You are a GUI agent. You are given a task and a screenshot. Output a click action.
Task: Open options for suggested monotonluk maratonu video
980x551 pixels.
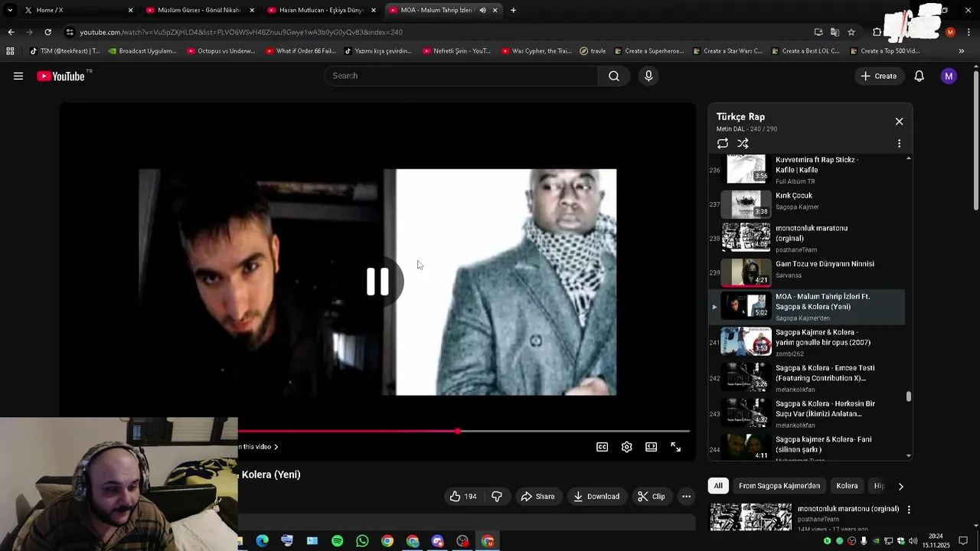pyautogui.click(x=909, y=510)
